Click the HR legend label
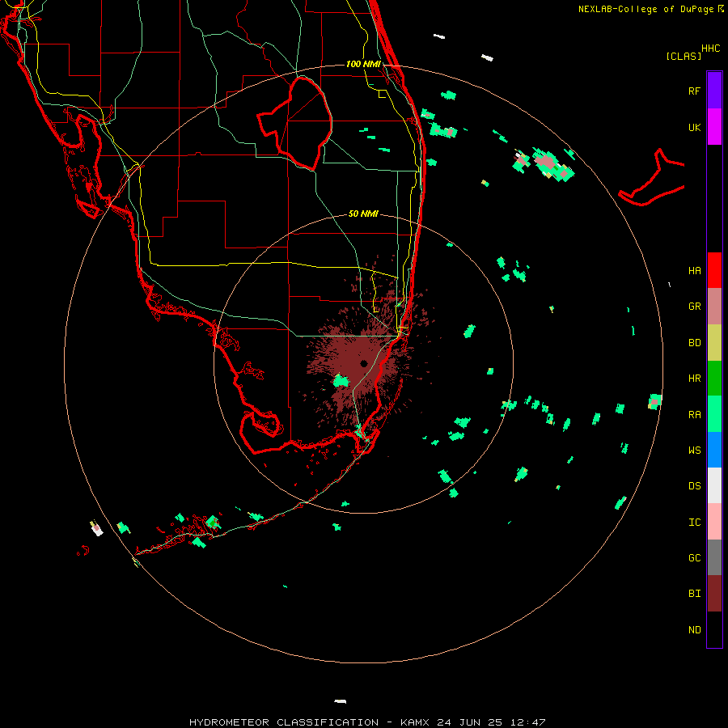Viewport: 728px width, 728px height. pyautogui.click(x=694, y=379)
